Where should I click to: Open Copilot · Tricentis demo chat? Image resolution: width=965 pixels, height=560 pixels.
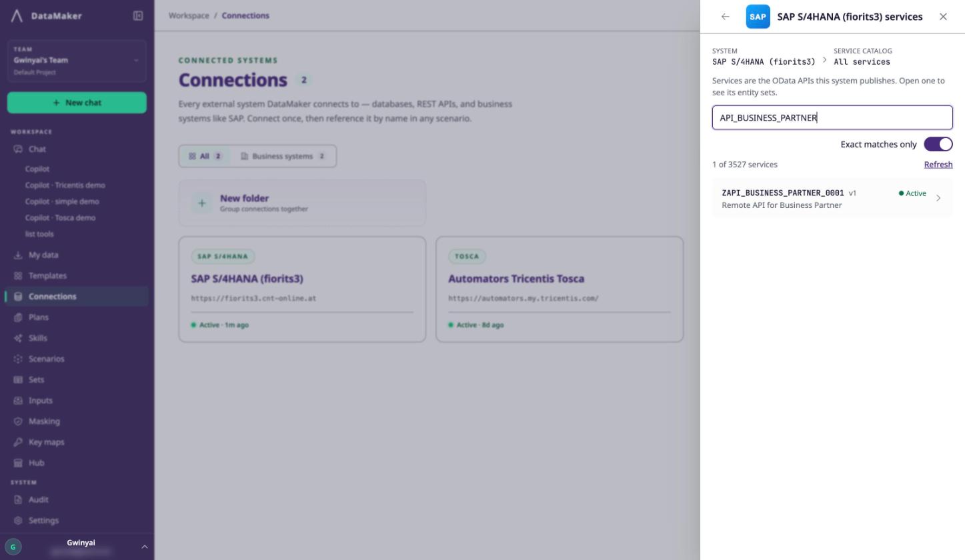(x=65, y=185)
